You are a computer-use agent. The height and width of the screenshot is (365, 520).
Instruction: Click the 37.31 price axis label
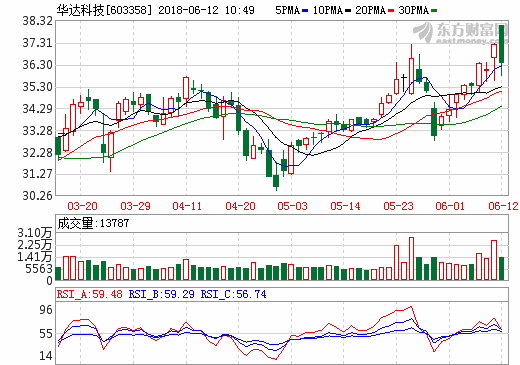pos(37,43)
